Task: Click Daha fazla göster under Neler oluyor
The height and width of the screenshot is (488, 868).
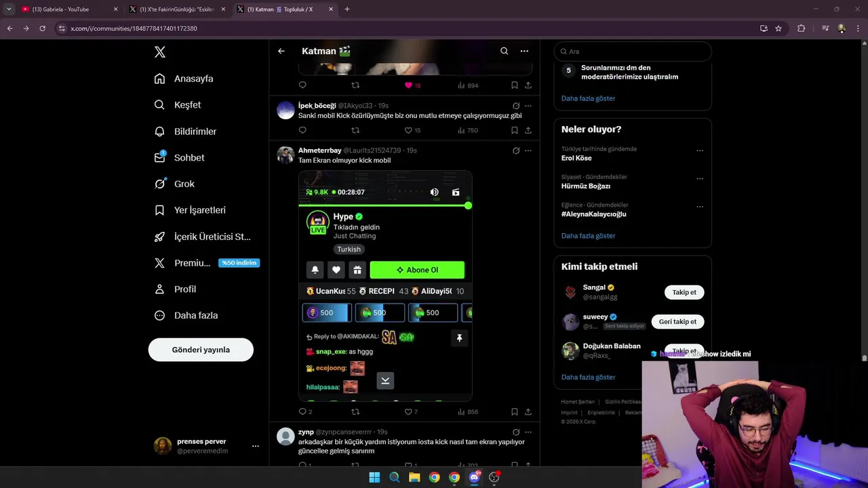Action: [x=588, y=236]
